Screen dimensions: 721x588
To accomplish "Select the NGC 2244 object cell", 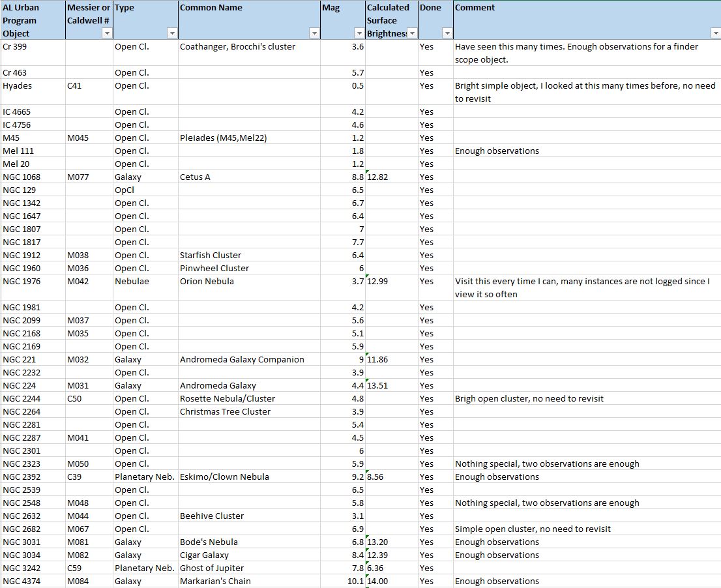I will coord(33,399).
